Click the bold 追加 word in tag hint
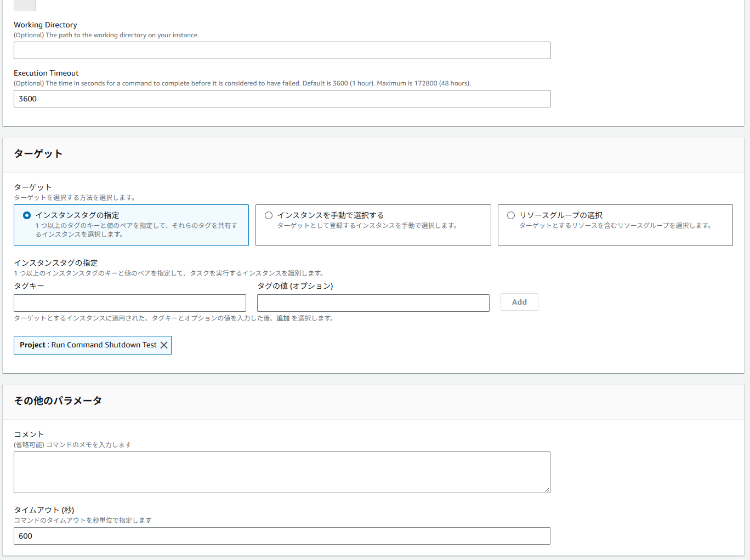Screen dimensions: 750x560 point(283,318)
